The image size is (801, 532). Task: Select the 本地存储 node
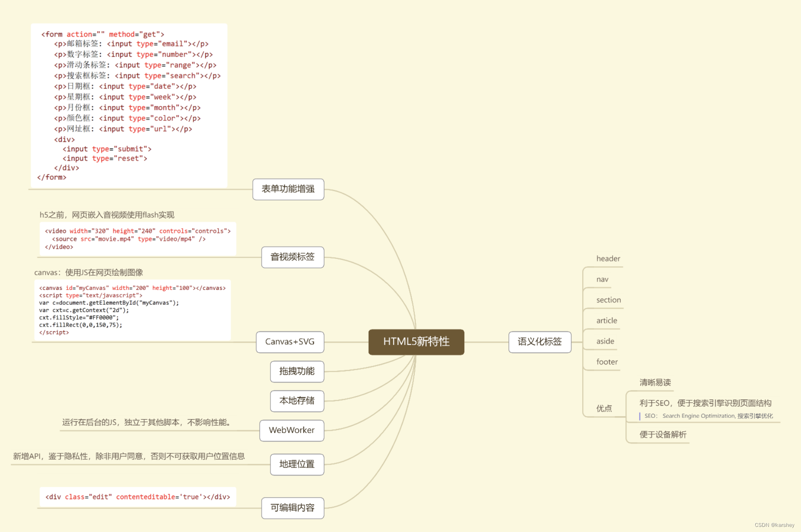click(297, 401)
